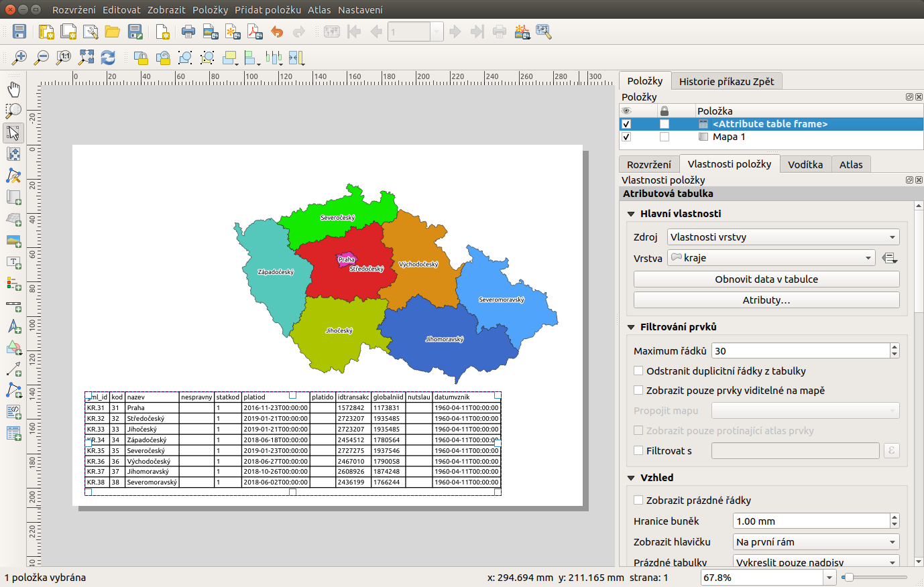Open the Zobrazit hlavičku dropdown
This screenshot has width=924, height=587.
point(816,542)
